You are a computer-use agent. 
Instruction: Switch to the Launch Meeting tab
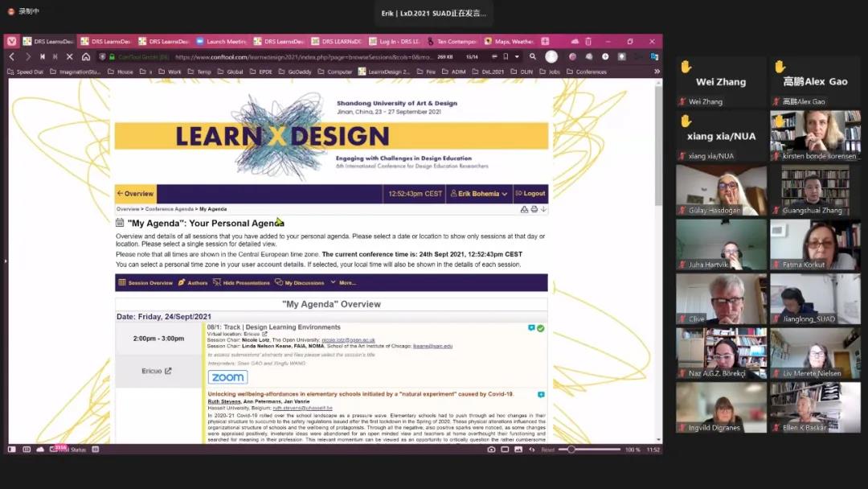[x=220, y=41]
